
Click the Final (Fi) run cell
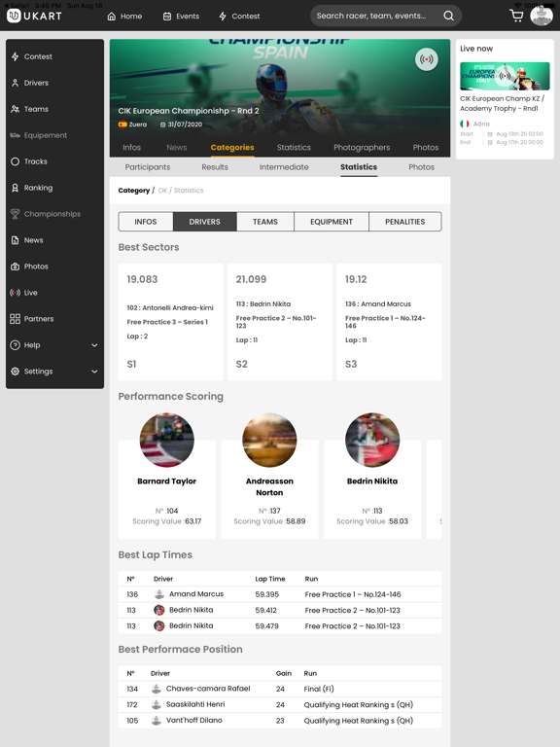[x=319, y=689]
